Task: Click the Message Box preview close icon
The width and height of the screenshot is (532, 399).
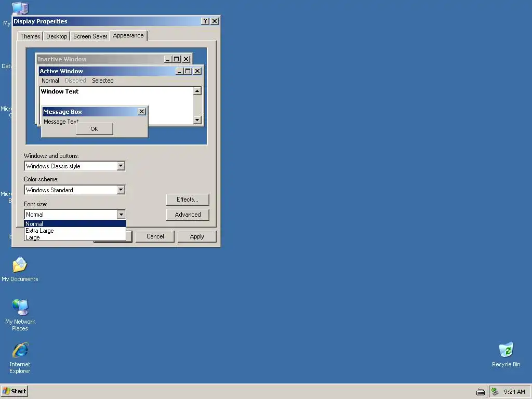Action: [142, 112]
